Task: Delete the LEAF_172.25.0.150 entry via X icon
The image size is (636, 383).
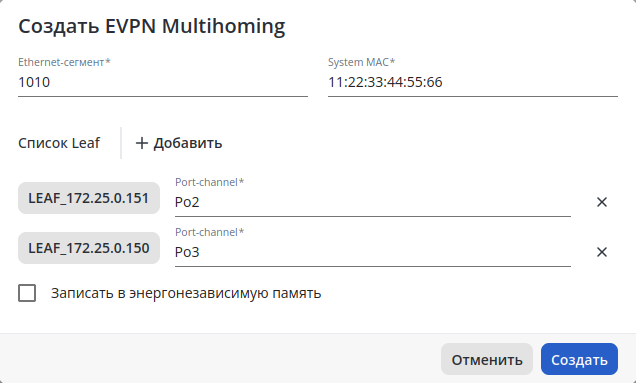Action: pyautogui.click(x=602, y=252)
